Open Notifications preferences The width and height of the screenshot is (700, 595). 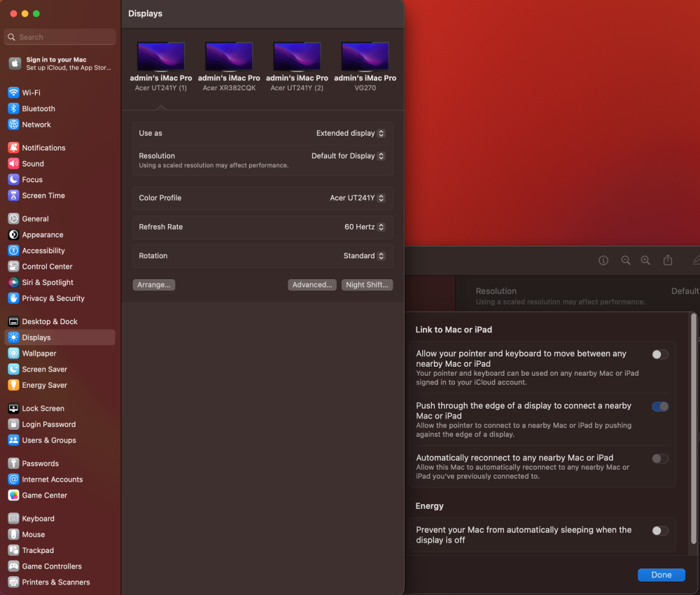[x=59, y=148]
